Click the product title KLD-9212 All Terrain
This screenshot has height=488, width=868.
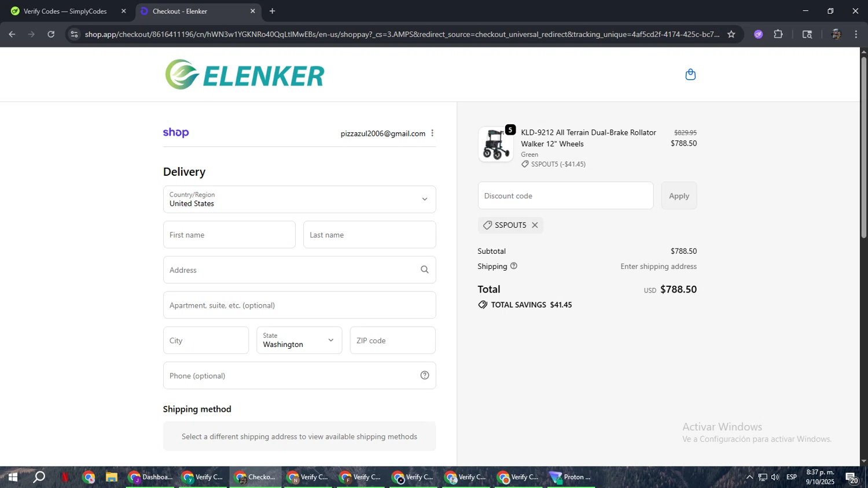tap(589, 138)
